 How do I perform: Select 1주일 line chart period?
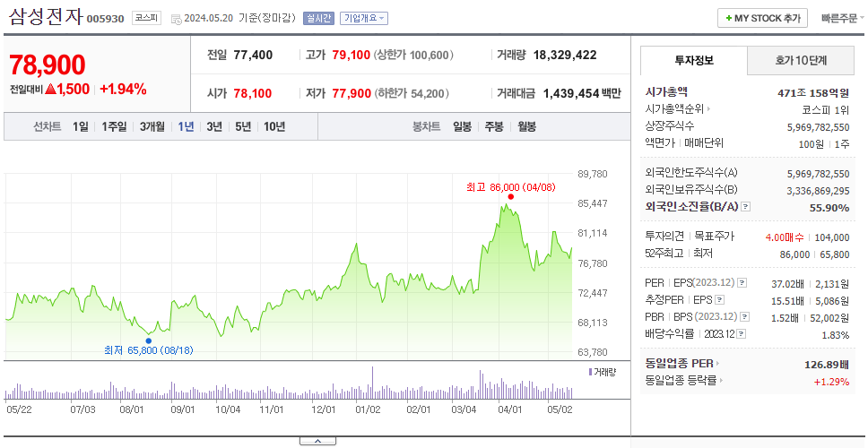(x=114, y=126)
